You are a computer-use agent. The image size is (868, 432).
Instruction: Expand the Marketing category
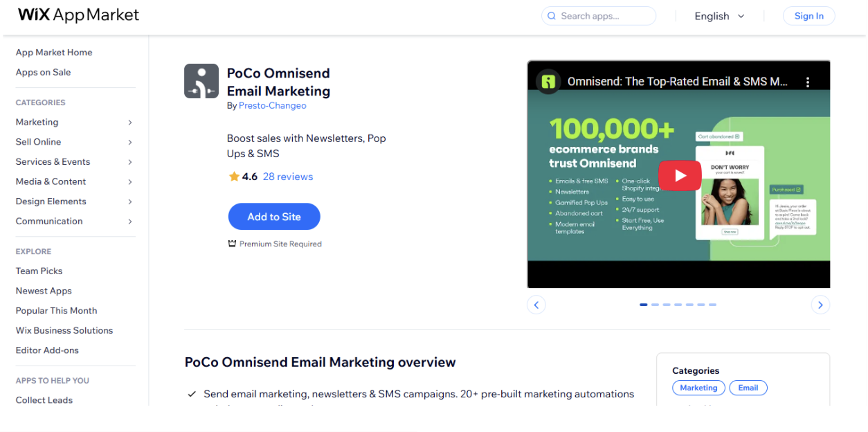pyautogui.click(x=129, y=122)
